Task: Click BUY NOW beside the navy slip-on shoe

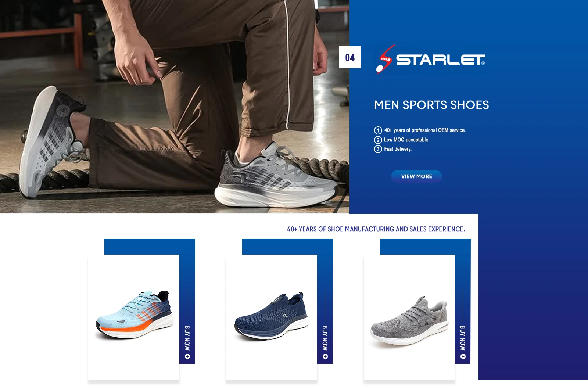Action: 325,338
